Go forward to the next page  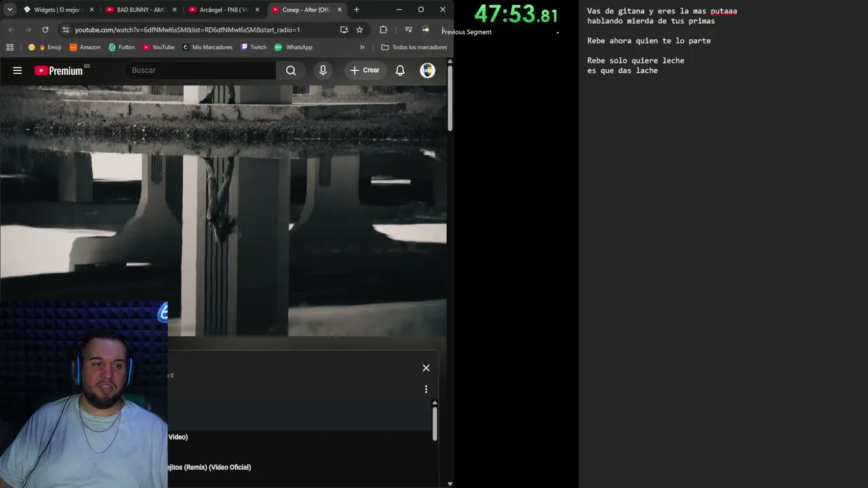click(28, 30)
